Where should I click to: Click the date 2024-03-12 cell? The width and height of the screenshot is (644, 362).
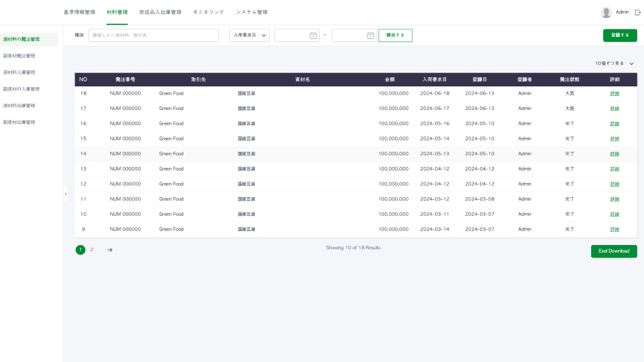[x=434, y=199]
